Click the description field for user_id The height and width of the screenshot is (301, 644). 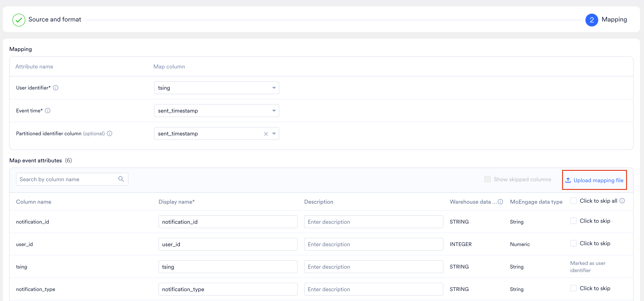(374, 244)
